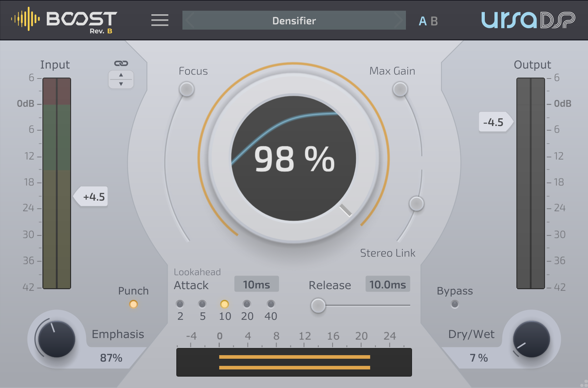Viewport: 588px width, 388px height.
Task: Click the Stereo Link slider handle
Action: pos(416,204)
